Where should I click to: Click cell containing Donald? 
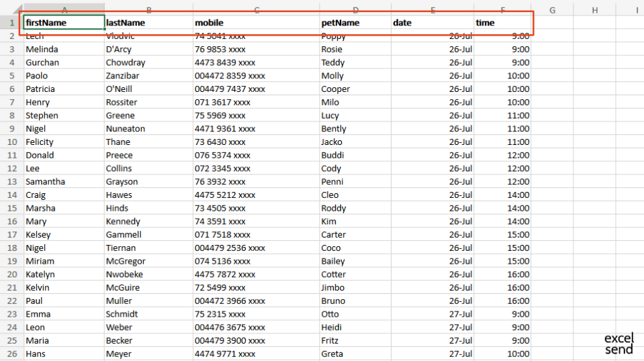point(64,155)
